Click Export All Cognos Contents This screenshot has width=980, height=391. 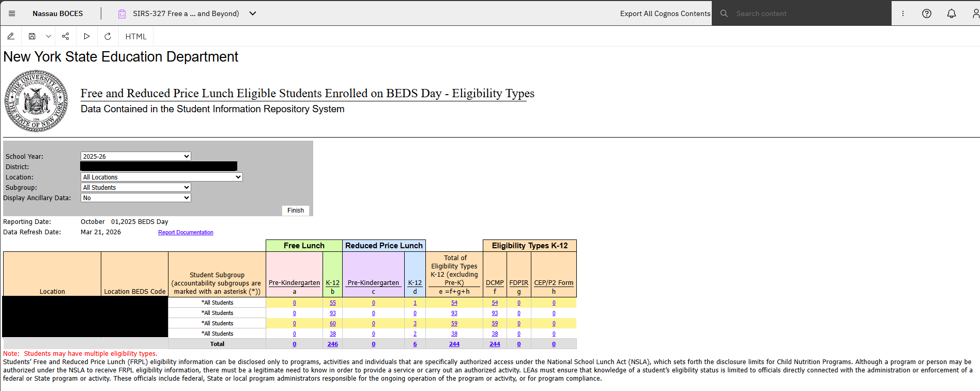(x=665, y=13)
